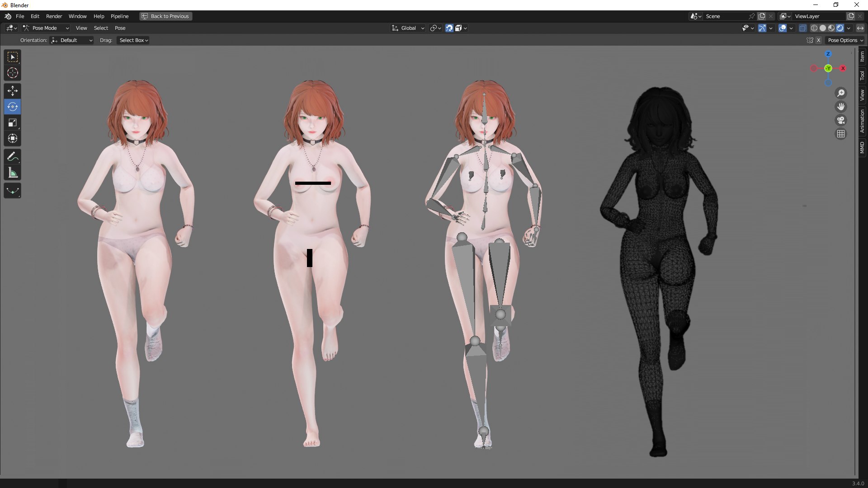Toggle X-ray mode
868x488 pixels.
(x=803, y=28)
